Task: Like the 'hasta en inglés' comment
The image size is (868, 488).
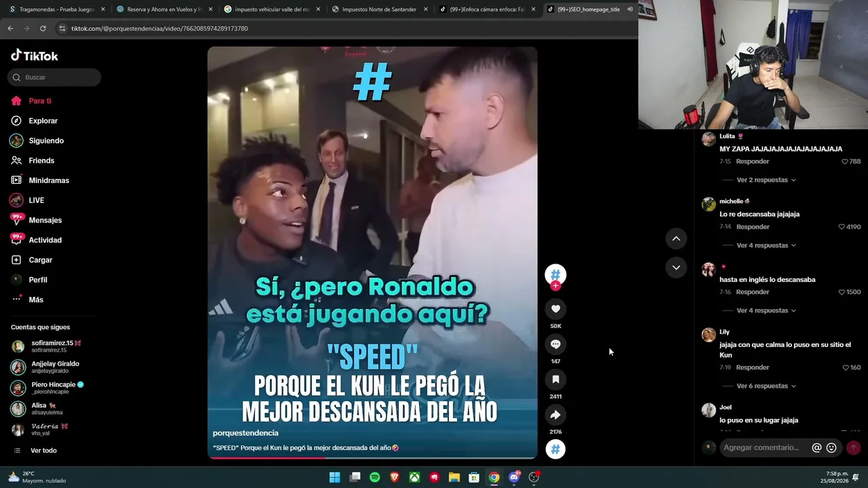Action: coord(842,292)
